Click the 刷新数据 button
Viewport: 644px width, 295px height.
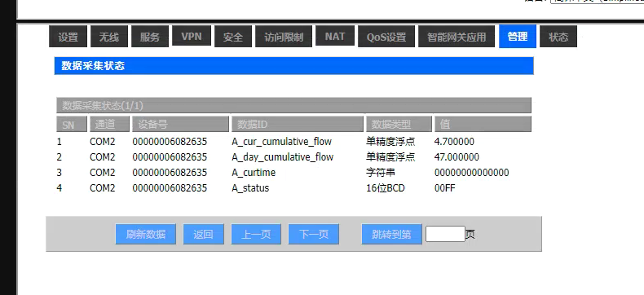(146, 234)
